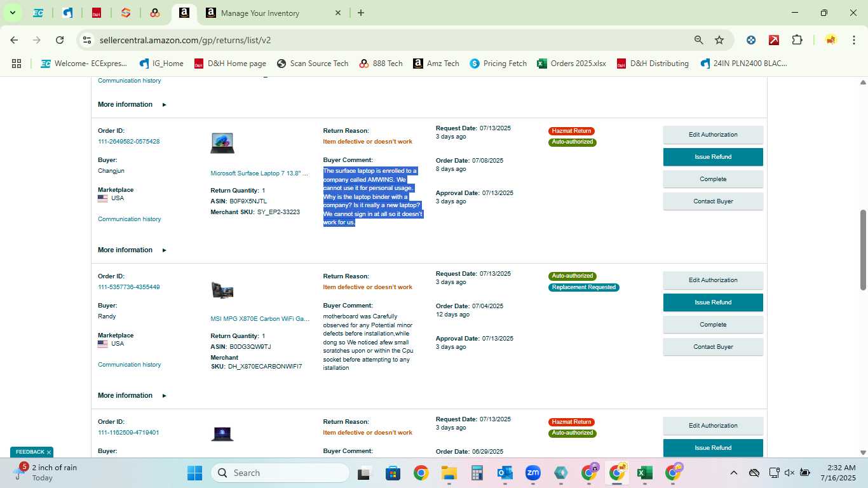
Task: Contact Buyer Changjun
Action: (713, 201)
